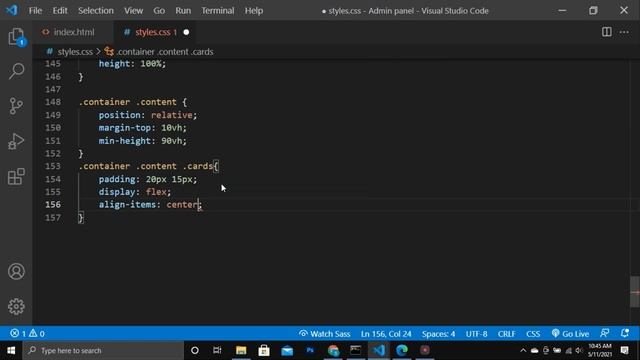Open the Run and Debug view
The image size is (640, 360).
pyautogui.click(x=16, y=141)
